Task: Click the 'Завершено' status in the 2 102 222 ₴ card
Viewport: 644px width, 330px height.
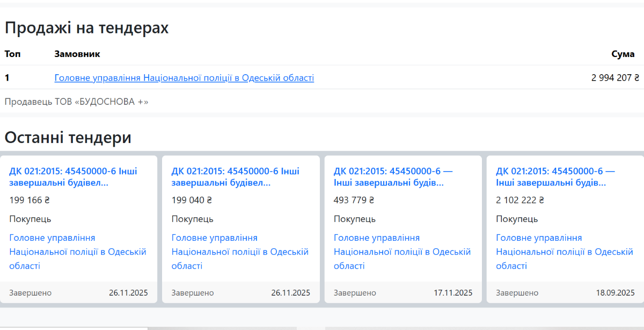Action: click(517, 293)
